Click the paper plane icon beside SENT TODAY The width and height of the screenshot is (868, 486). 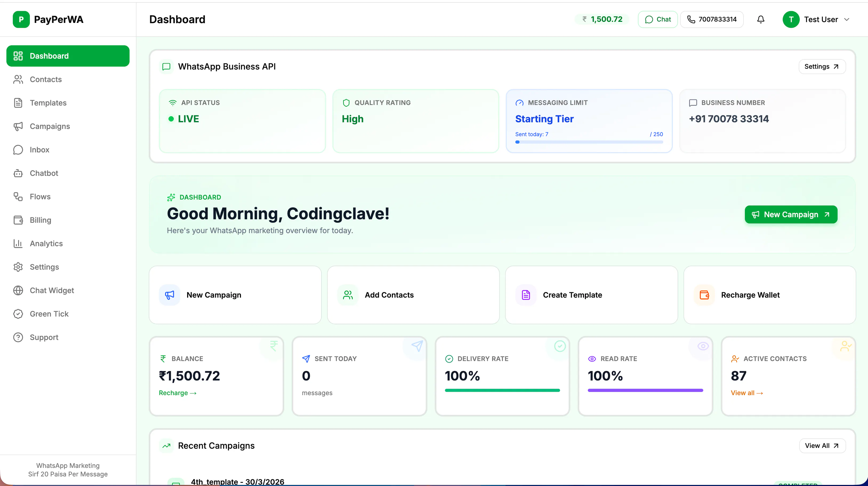point(306,359)
